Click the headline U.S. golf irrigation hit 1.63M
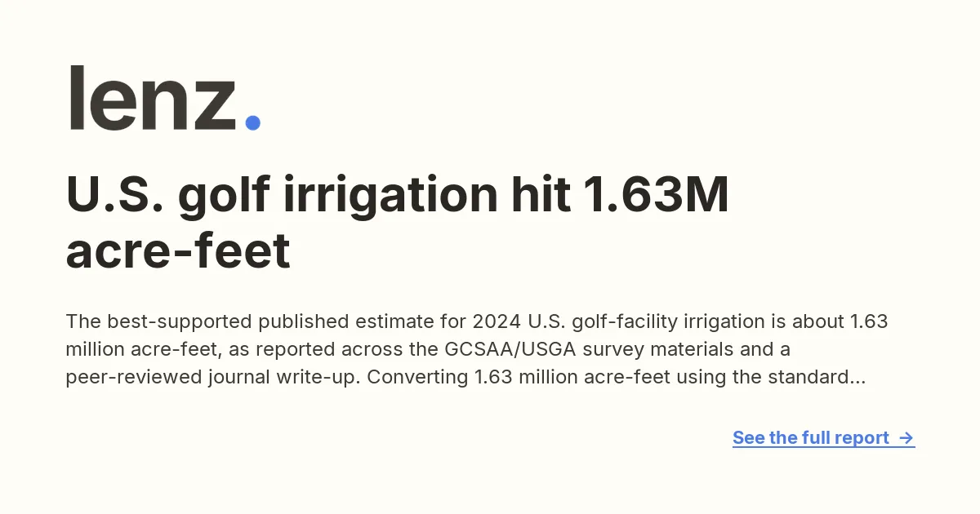The width and height of the screenshot is (980, 514). tap(397, 197)
